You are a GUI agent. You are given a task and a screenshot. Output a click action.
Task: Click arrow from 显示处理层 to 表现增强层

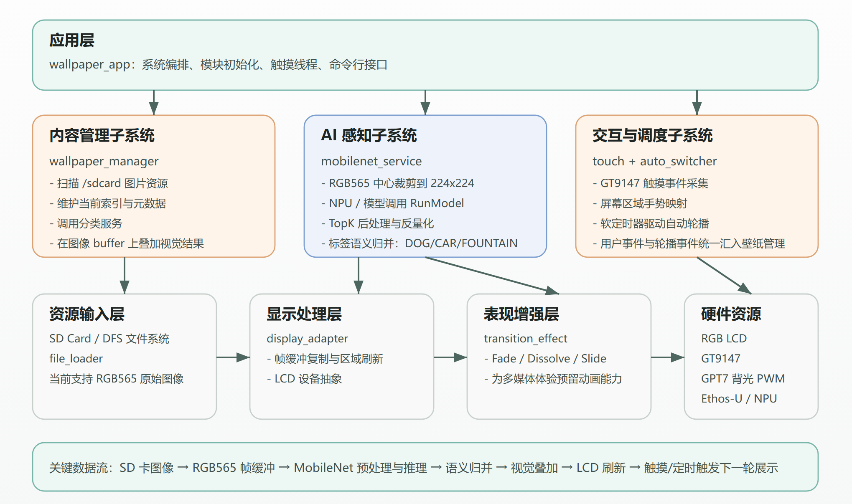(450, 357)
